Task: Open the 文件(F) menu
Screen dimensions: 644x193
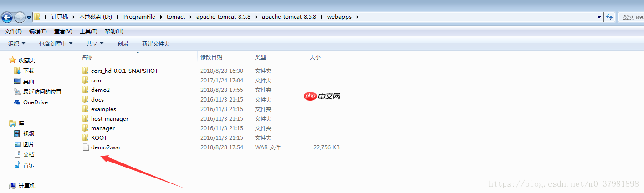Action: (13, 31)
